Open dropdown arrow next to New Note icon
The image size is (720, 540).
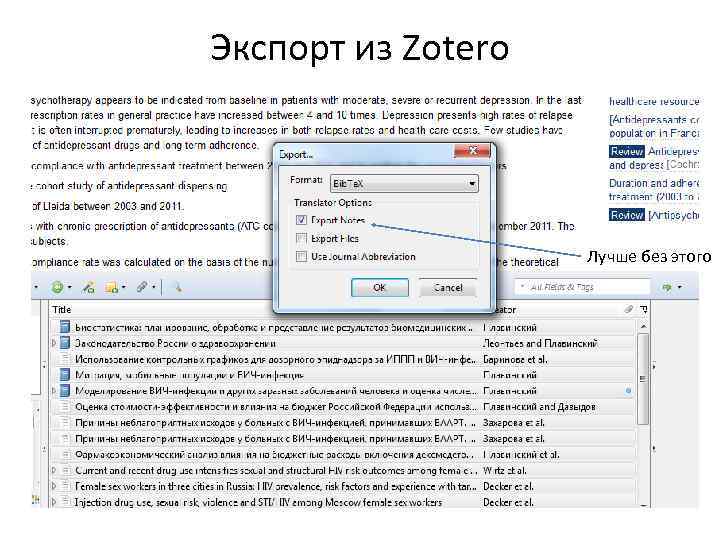(x=124, y=288)
